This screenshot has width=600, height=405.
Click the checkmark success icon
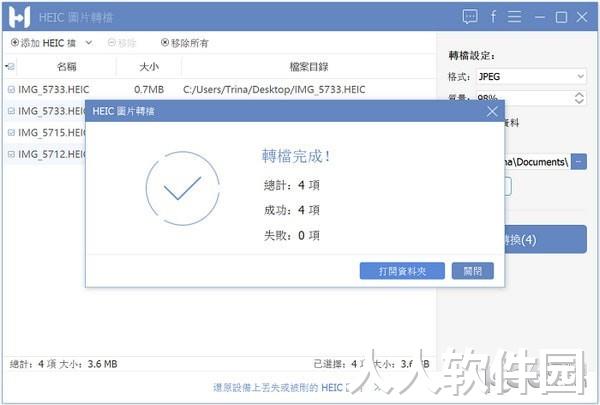(x=183, y=188)
